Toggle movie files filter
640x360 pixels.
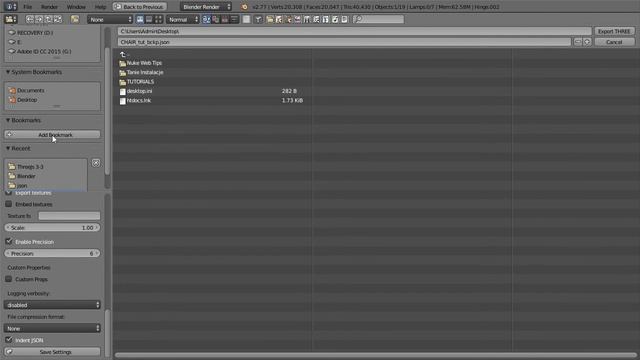click(x=307, y=19)
